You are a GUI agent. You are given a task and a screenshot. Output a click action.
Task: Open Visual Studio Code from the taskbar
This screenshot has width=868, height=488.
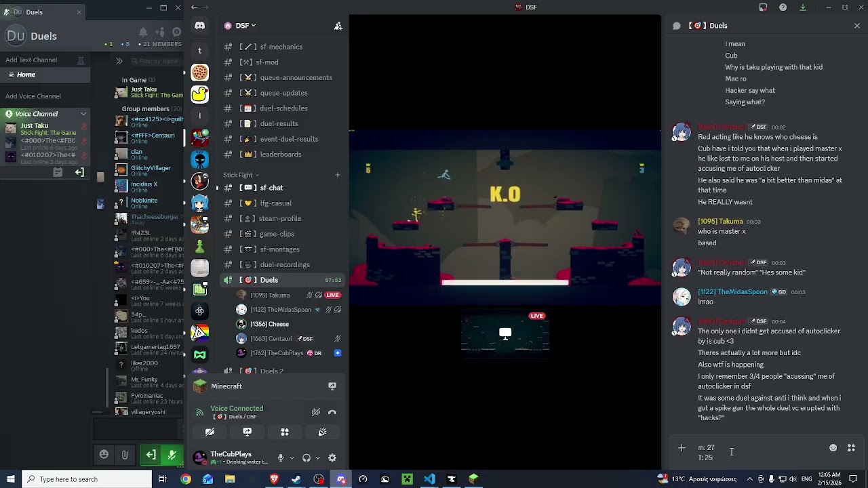coord(429,479)
